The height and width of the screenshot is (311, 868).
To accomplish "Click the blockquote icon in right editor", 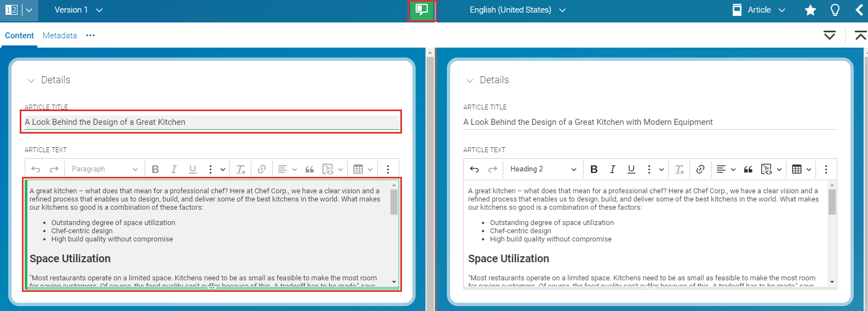I will tap(748, 169).
